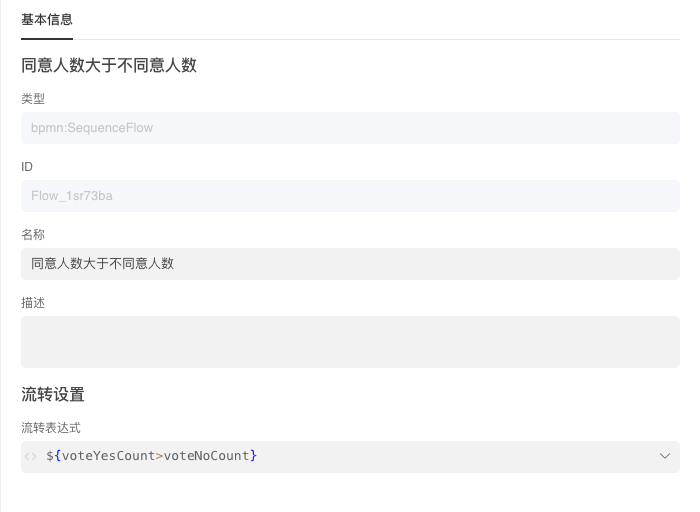Viewport: 700px width, 512px height.
Task: Focus the empty 描述 text area
Action: [x=350, y=342]
